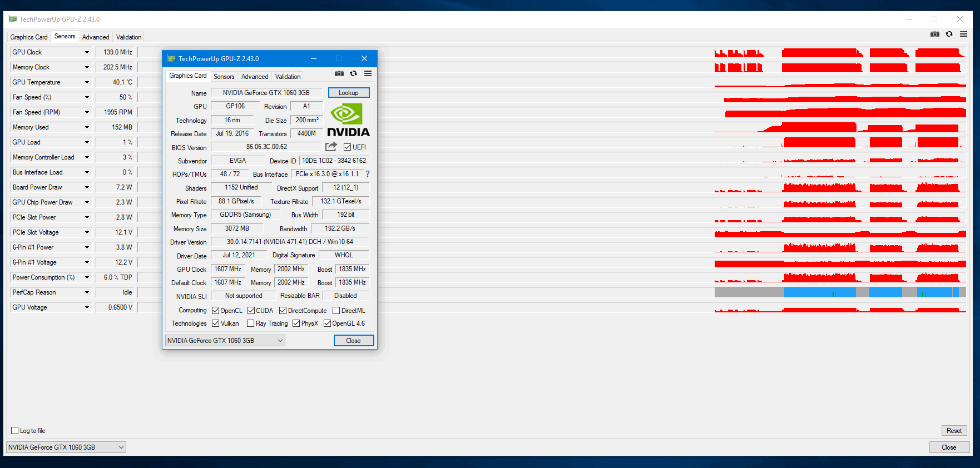This screenshot has width=980, height=468.
Task: Open hamburger menu in background Sensors window
Action: 963,34
